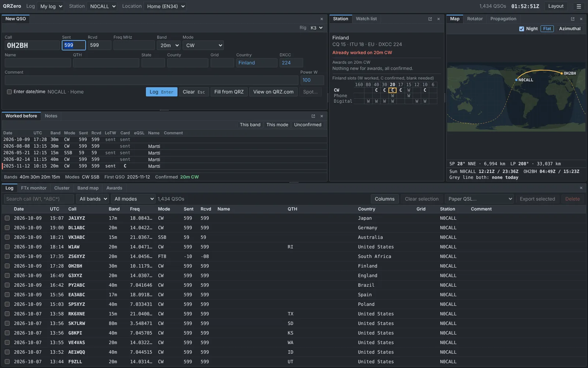Open the Location Home (EN34) dropdown

[164, 6]
